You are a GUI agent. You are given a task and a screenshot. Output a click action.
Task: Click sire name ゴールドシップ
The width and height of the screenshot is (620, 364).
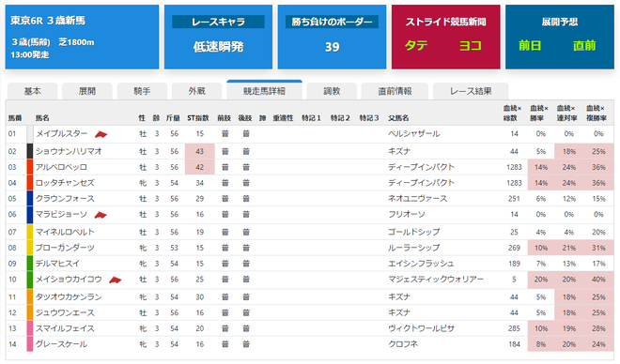tap(414, 232)
